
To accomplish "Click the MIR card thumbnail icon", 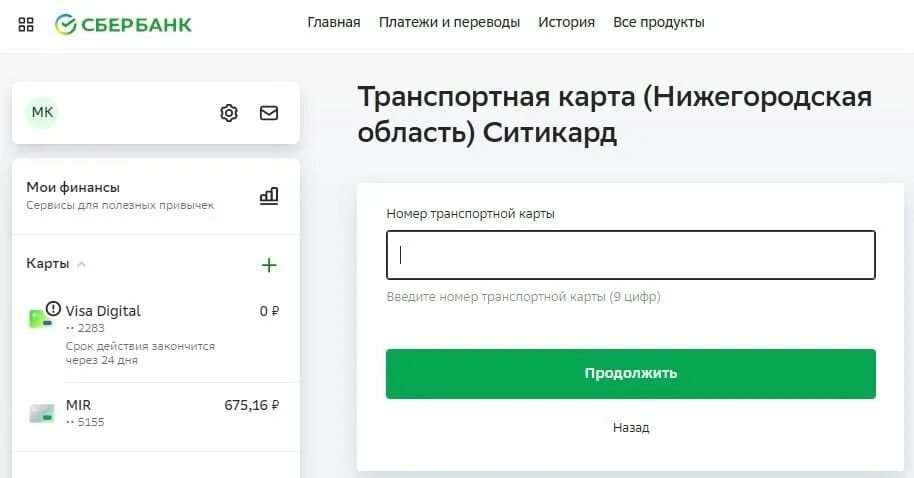I will 42,413.
